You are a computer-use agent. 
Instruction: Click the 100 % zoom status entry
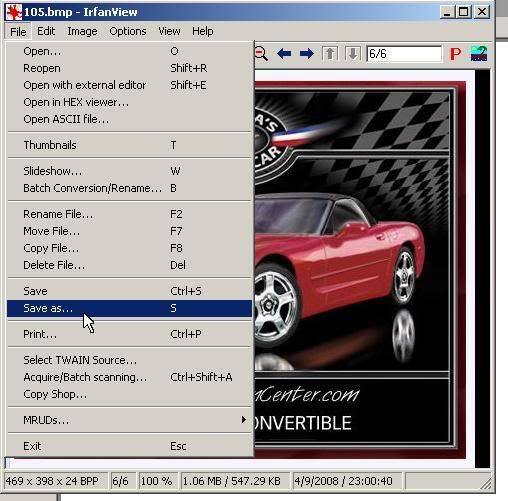(156, 481)
